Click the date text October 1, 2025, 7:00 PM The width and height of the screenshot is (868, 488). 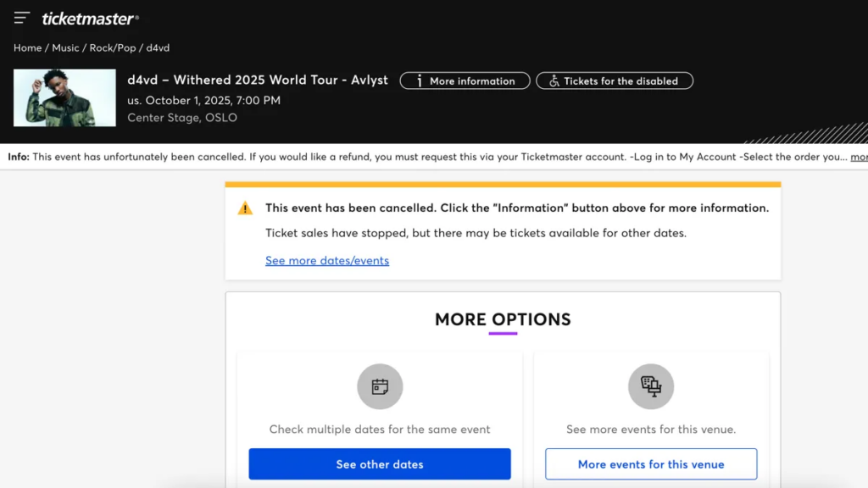(x=213, y=100)
